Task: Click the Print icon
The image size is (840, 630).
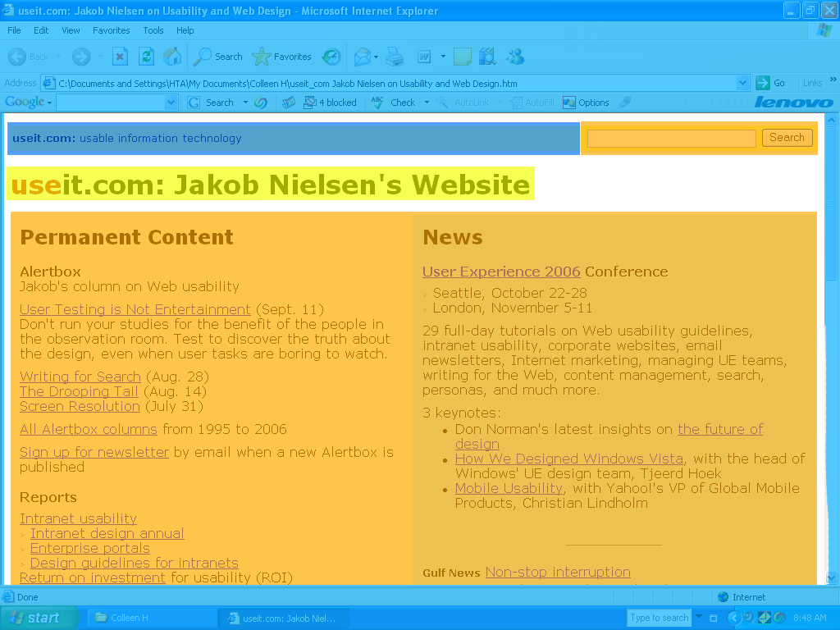Action: 395,57
